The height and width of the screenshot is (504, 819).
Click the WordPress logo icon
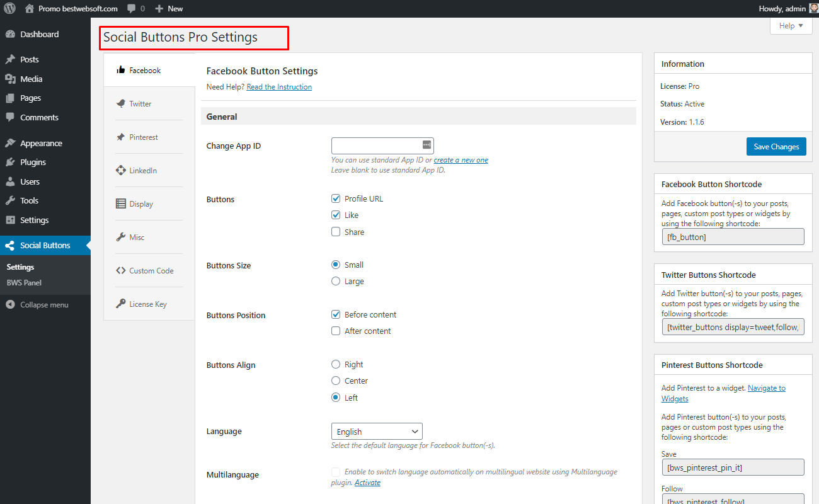[x=9, y=9]
